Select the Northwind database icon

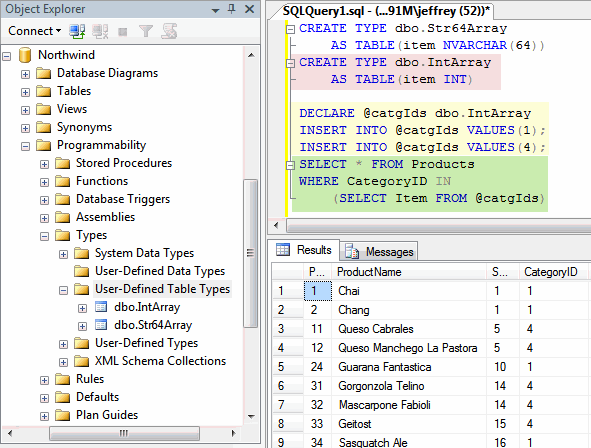point(25,55)
